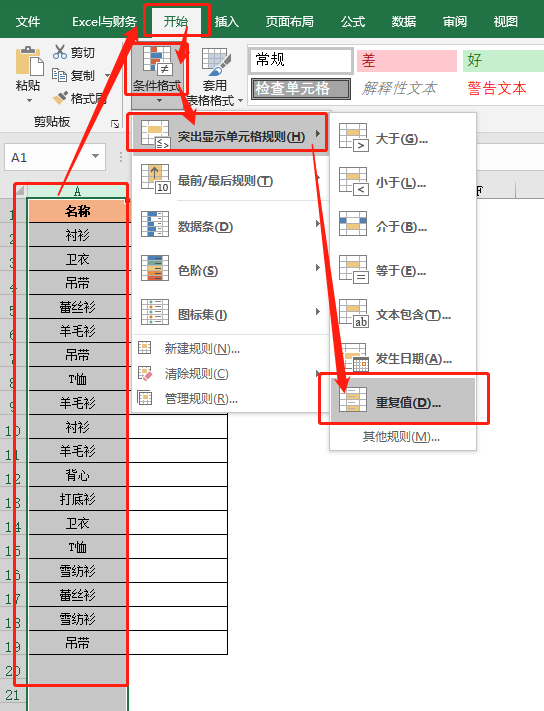Apply the 常规 Normal cell style

[x=301, y=60]
